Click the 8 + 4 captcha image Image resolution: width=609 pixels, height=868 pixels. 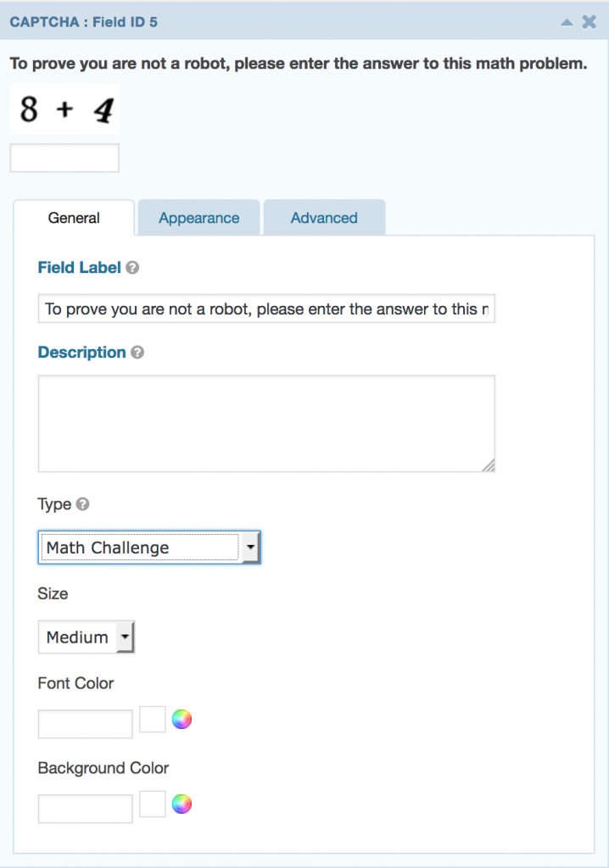[64, 108]
